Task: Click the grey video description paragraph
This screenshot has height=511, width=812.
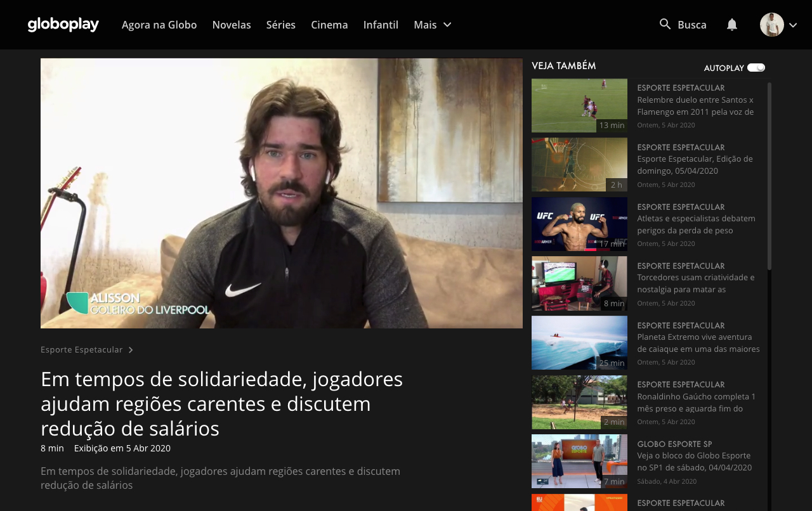Action: point(221,478)
